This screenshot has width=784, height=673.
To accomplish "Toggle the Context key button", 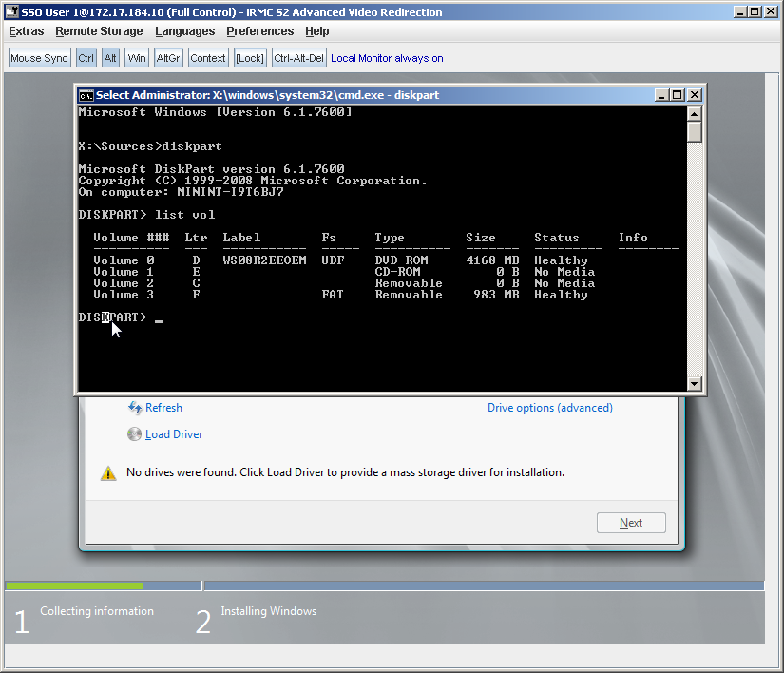I will click(208, 58).
